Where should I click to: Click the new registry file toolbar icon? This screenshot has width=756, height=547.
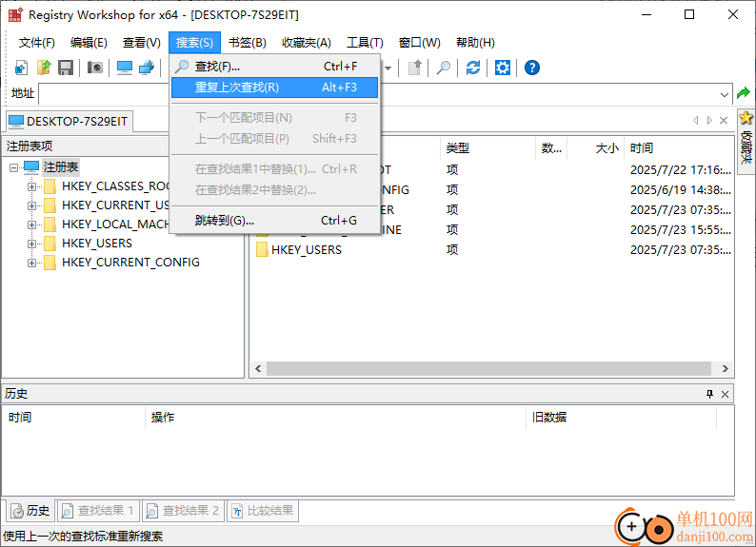(21, 68)
